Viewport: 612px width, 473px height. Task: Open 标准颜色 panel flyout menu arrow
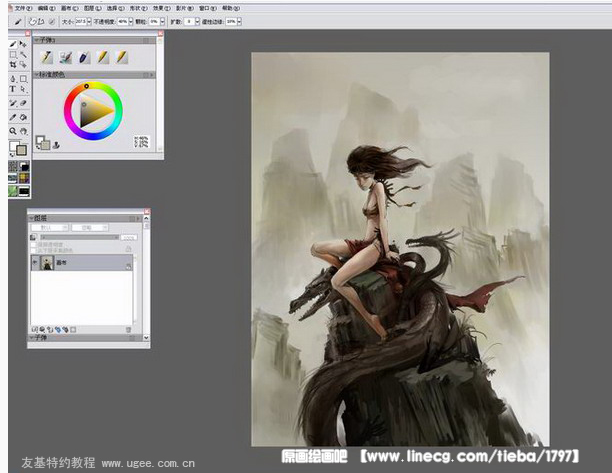click(152, 75)
